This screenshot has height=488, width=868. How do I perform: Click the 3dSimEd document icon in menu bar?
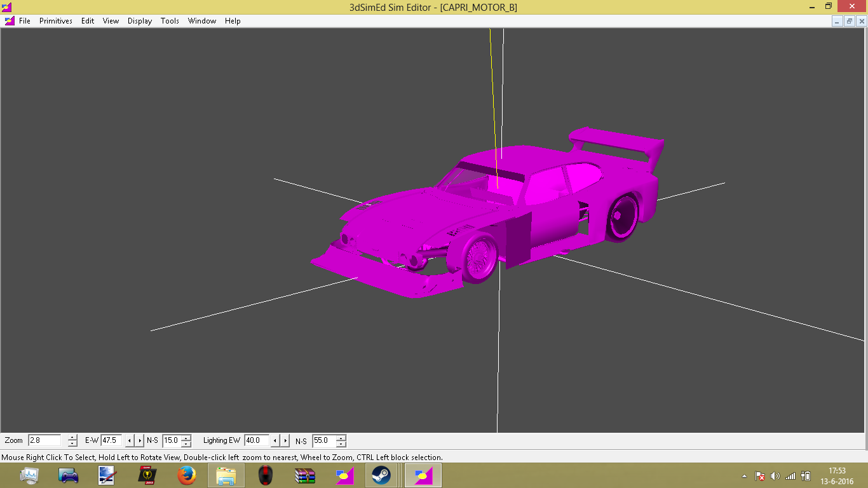[9, 21]
